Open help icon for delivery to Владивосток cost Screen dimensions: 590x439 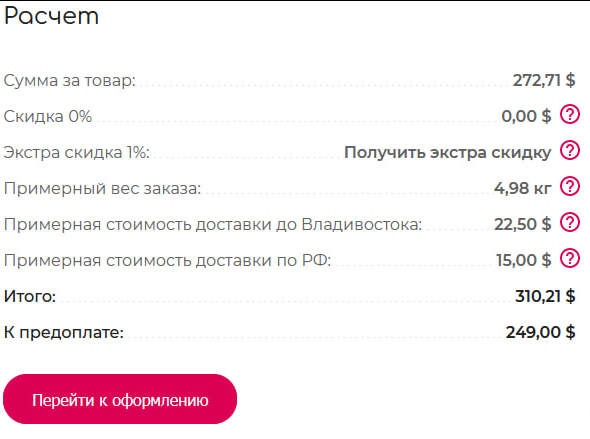[570, 222]
